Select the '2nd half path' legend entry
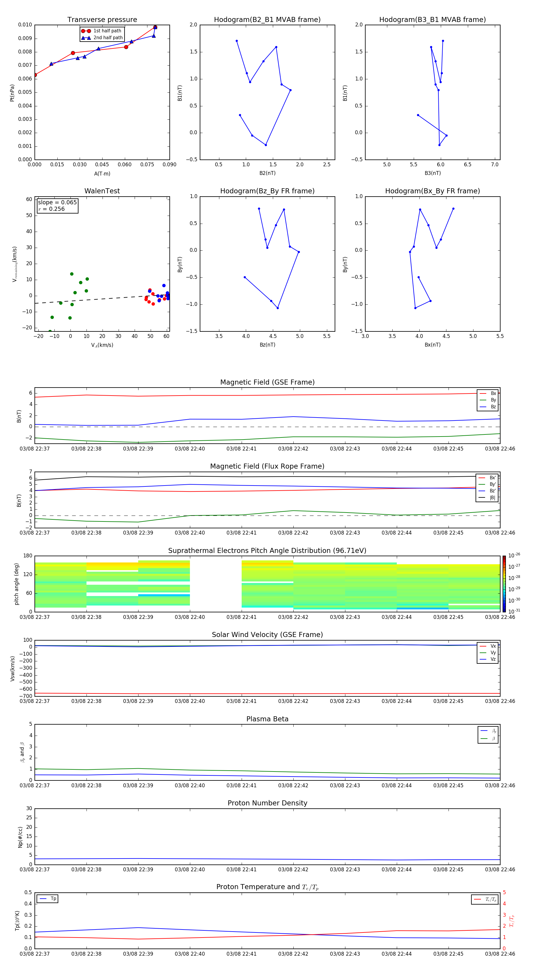Image resolution: width=535 pixels, height=980 pixels. (x=102, y=38)
